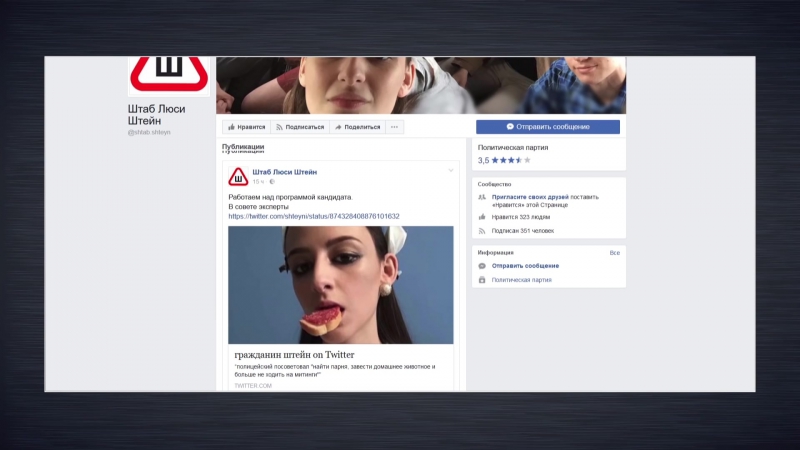The width and height of the screenshot is (800, 450).
Task: Open the post preview image
Action: 340,285
